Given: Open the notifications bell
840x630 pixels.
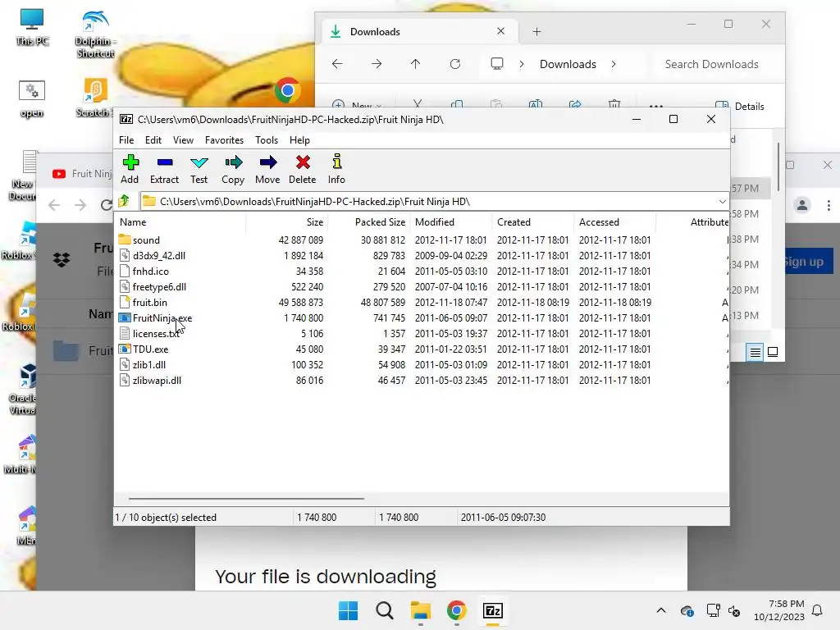Looking at the screenshot, I should (x=818, y=610).
